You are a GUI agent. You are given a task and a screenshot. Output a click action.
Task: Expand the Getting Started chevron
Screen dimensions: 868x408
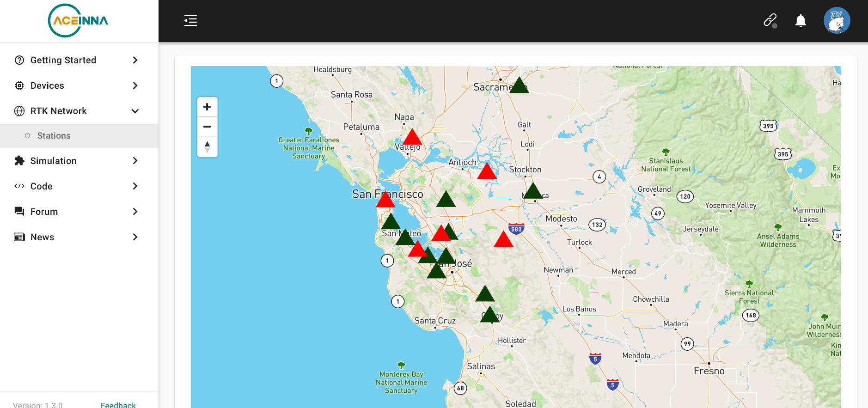click(x=135, y=60)
